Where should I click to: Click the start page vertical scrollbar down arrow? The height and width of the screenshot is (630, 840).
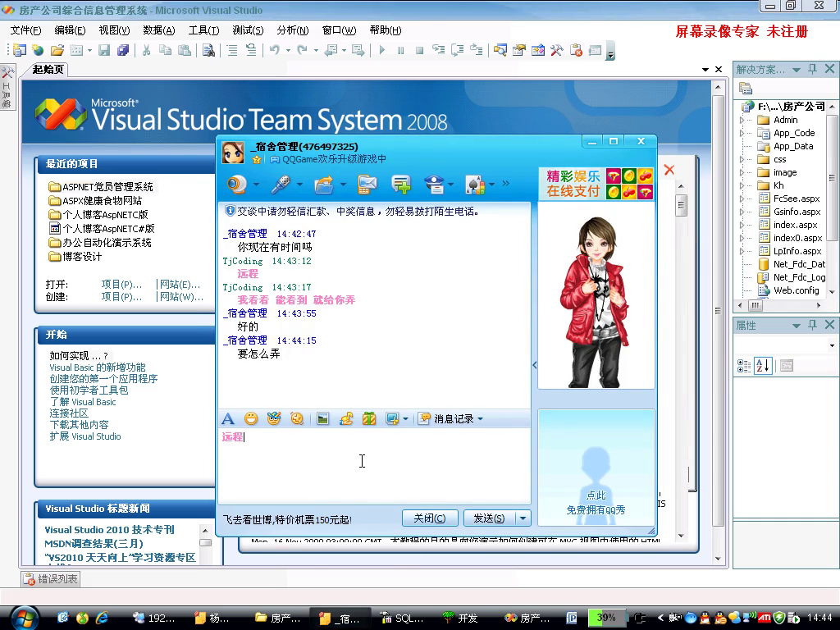click(718, 558)
